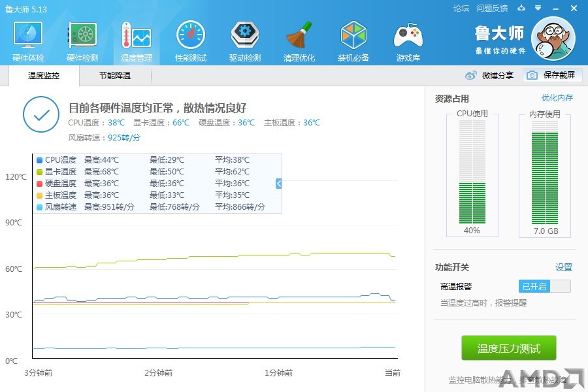Toggle 显卡温度 green legend swatch
This screenshot has width=588, height=392.
39,172
